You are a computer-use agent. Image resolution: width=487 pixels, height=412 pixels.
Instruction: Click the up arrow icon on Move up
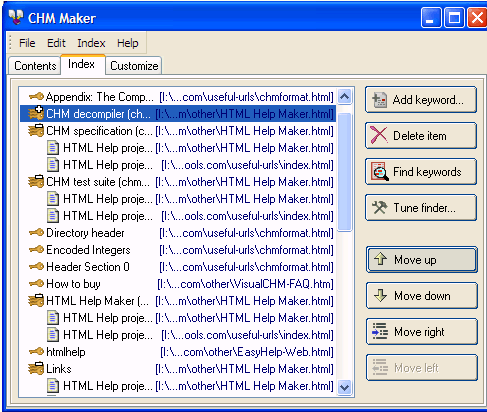click(380, 259)
